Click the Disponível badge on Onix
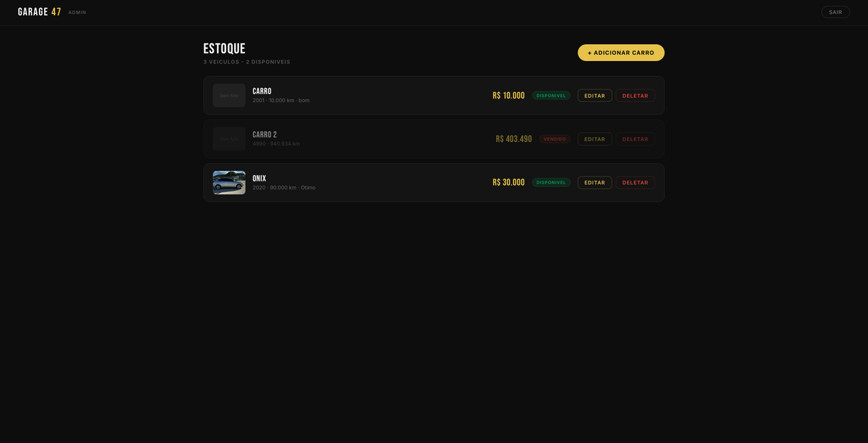 pos(551,182)
